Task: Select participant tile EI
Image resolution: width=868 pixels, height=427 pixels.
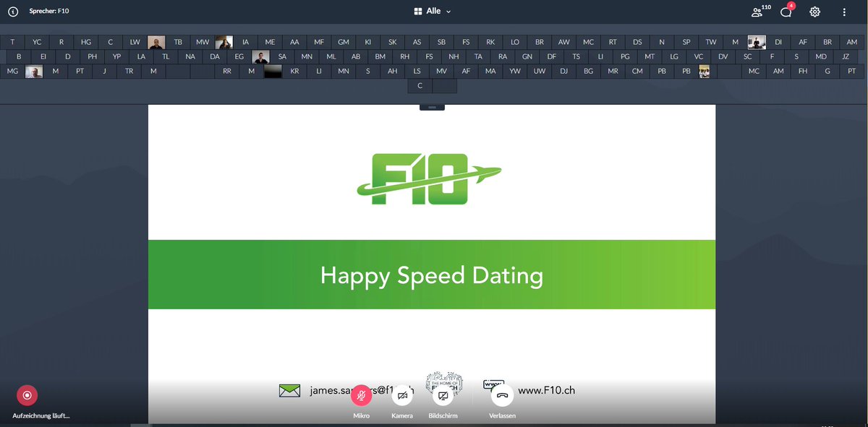Action: click(x=43, y=56)
